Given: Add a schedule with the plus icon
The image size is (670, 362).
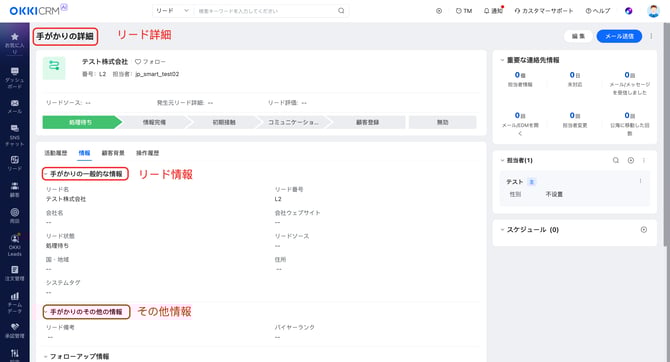Looking at the screenshot, I should (x=644, y=230).
